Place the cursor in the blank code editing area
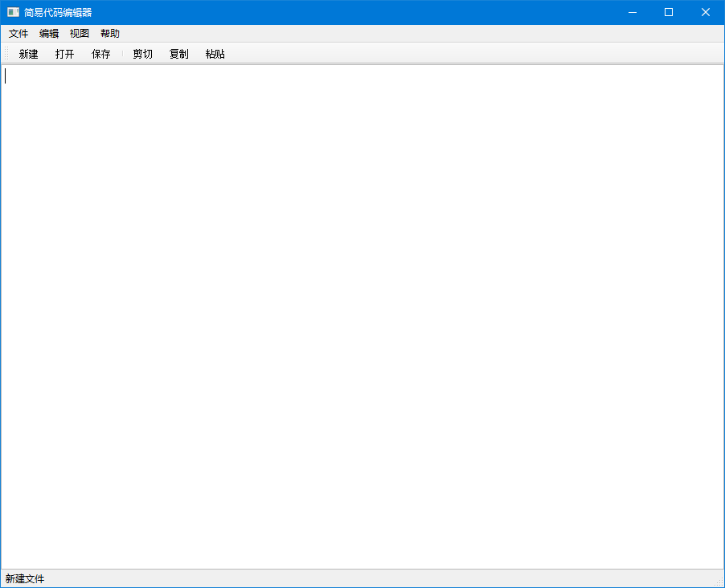Viewport: 725px width, 588px height. pyautogui.click(x=362, y=321)
